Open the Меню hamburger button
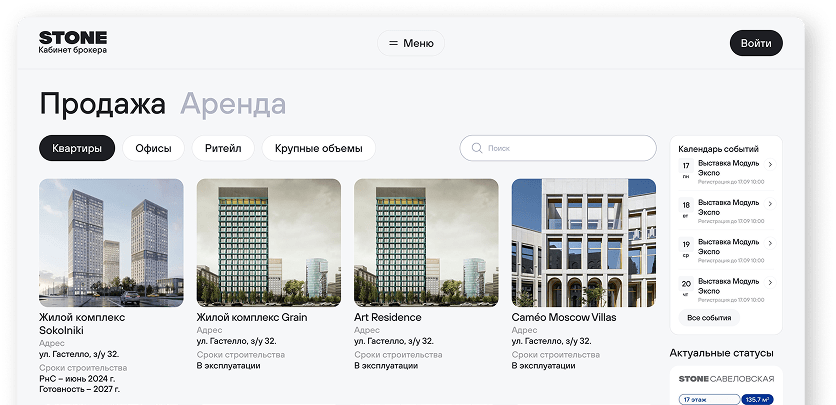This screenshot has height=405, width=836. [411, 43]
